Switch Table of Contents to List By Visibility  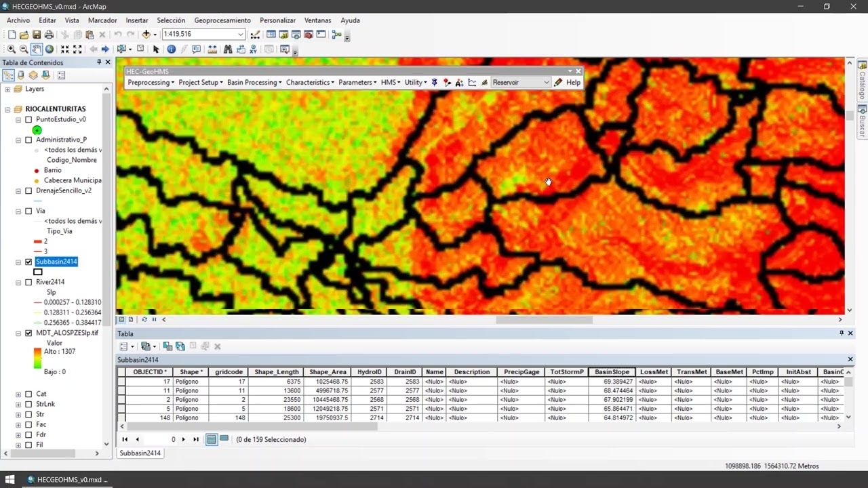pyautogui.click(x=33, y=75)
